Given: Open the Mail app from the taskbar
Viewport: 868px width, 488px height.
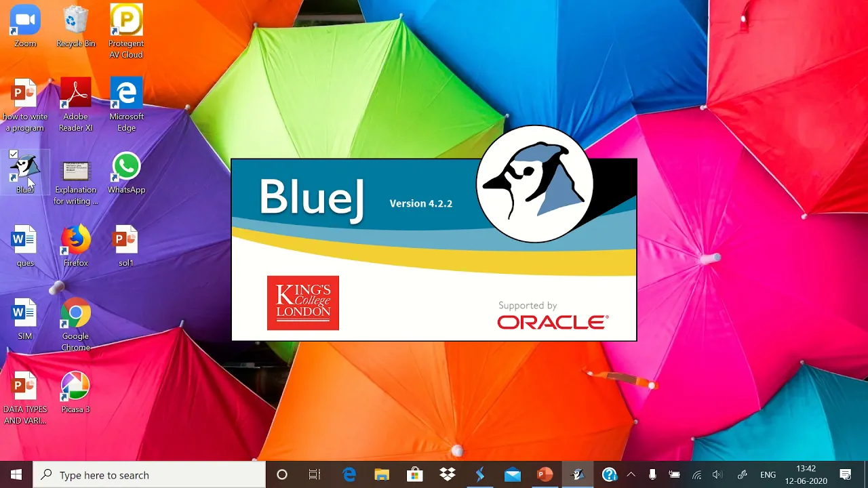Looking at the screenshot, I should click(x=512, y=474).
